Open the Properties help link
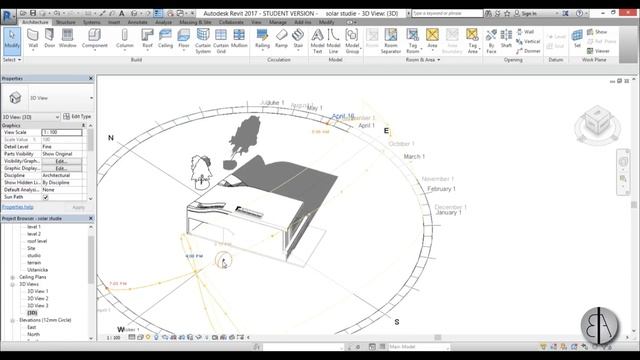640x360 pixels. point(18,207)
